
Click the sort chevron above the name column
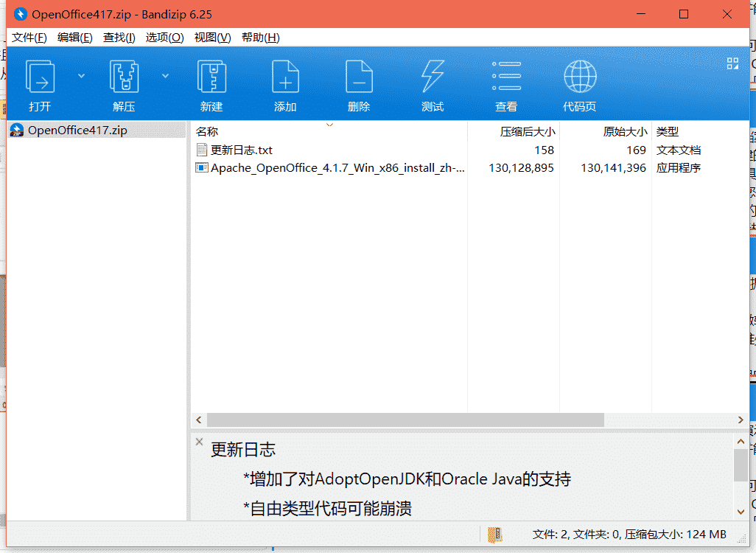point(330,125)
